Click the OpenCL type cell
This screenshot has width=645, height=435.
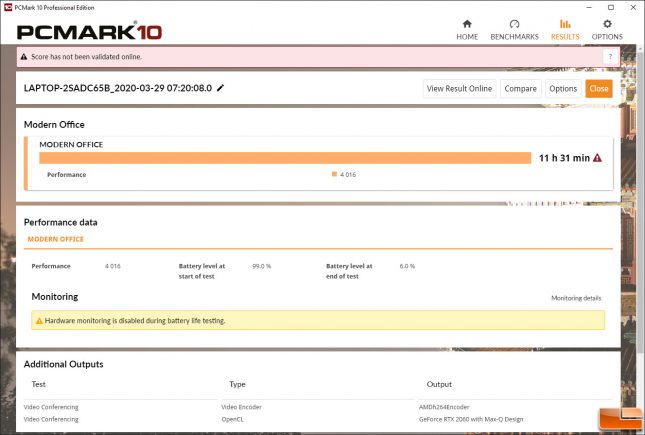pos(232,419)
